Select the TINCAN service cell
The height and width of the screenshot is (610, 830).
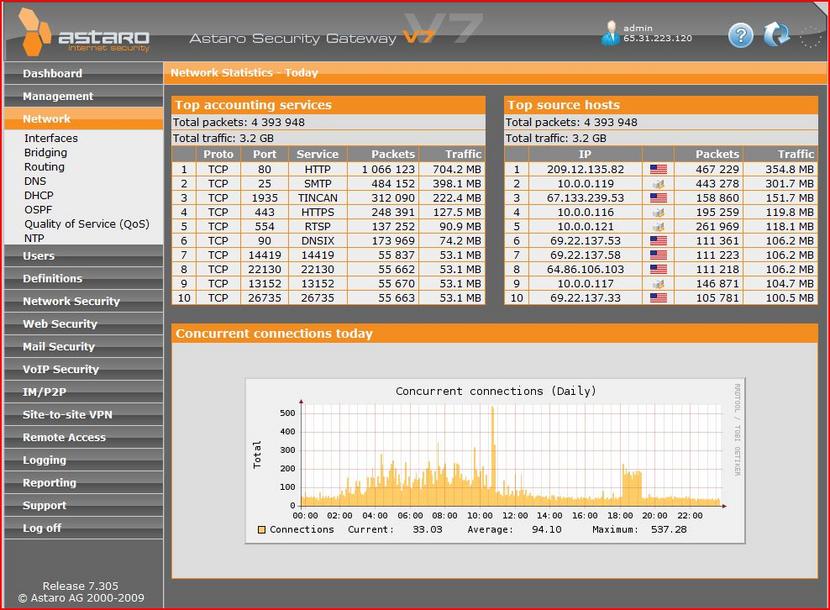click(318, 198)
